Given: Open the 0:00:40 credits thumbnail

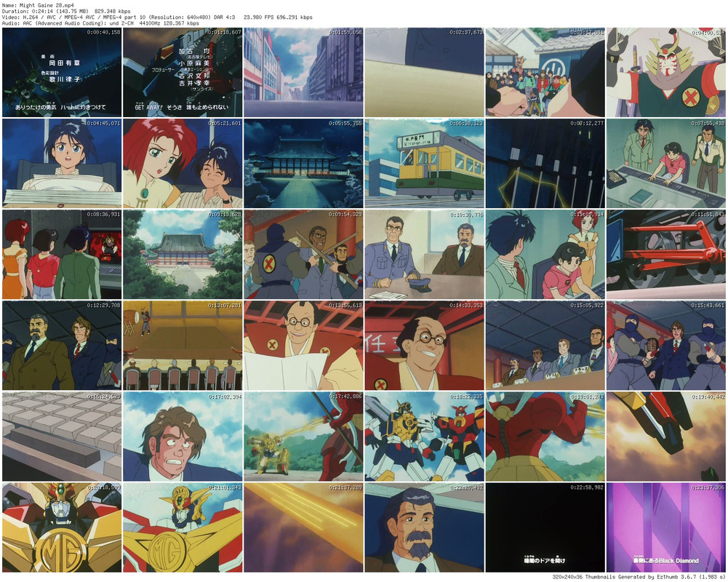Looking at the screenshot, I should pos(62,73).
